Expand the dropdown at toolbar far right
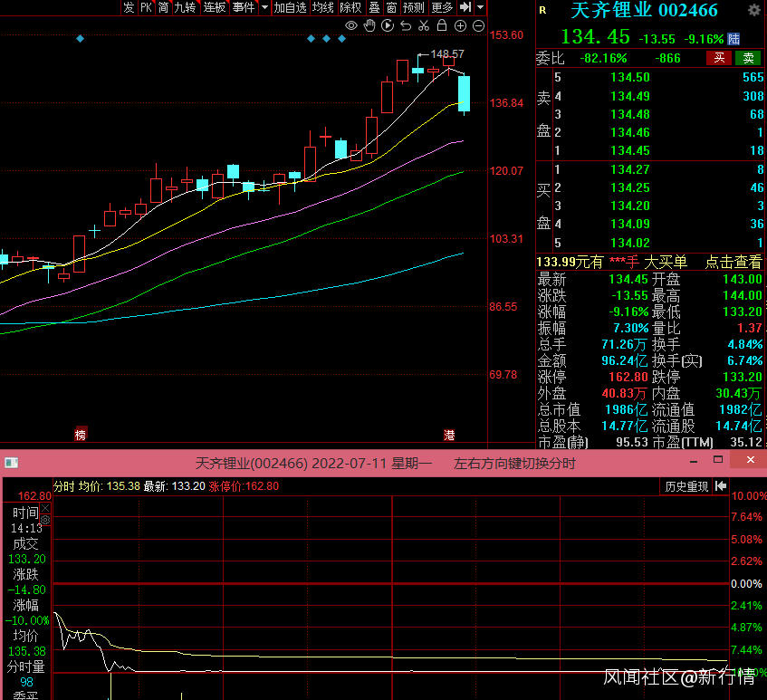767x700 pixels. [480, 7]
